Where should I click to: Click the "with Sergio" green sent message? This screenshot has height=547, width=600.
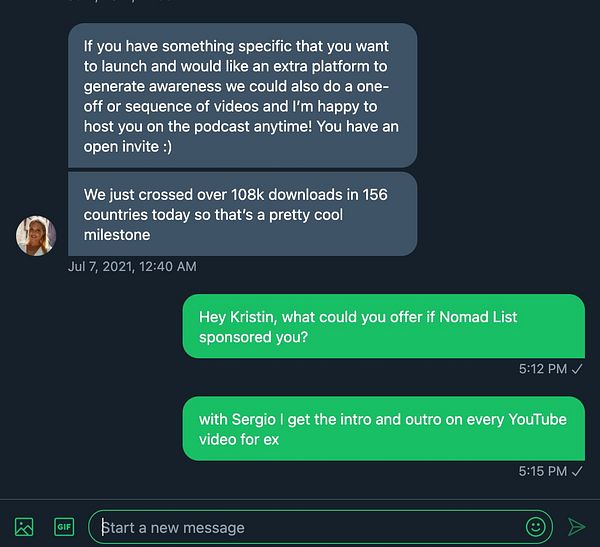point(383,429)
